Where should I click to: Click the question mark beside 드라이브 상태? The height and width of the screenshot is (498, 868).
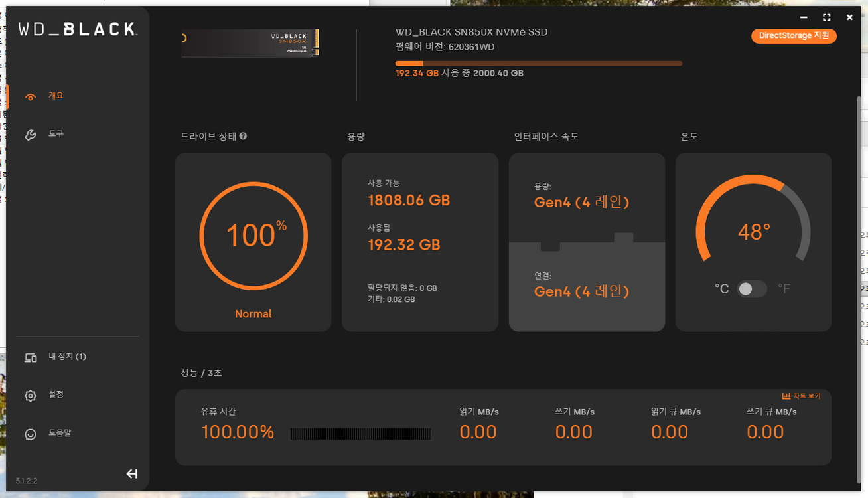click(244, 136)
